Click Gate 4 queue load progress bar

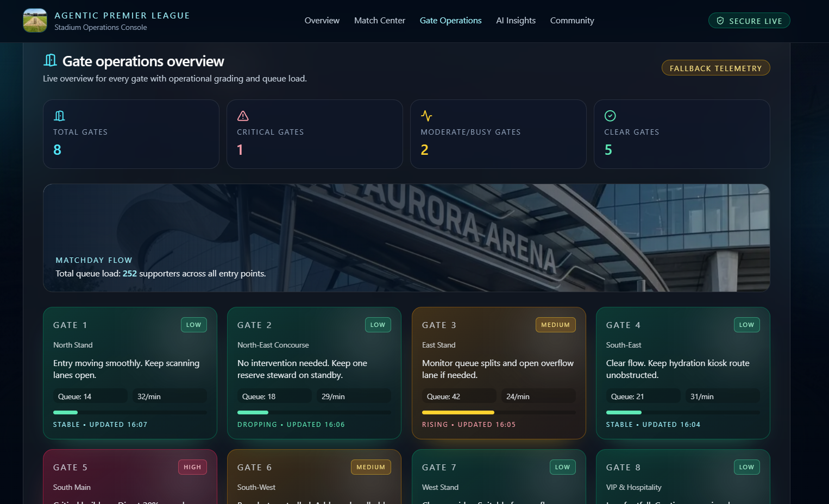[x=683, y=413]
